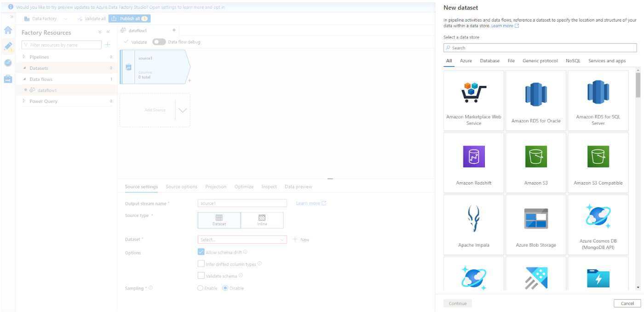
Task: Expand the Power Query tree node
Action: coord(24,101)
